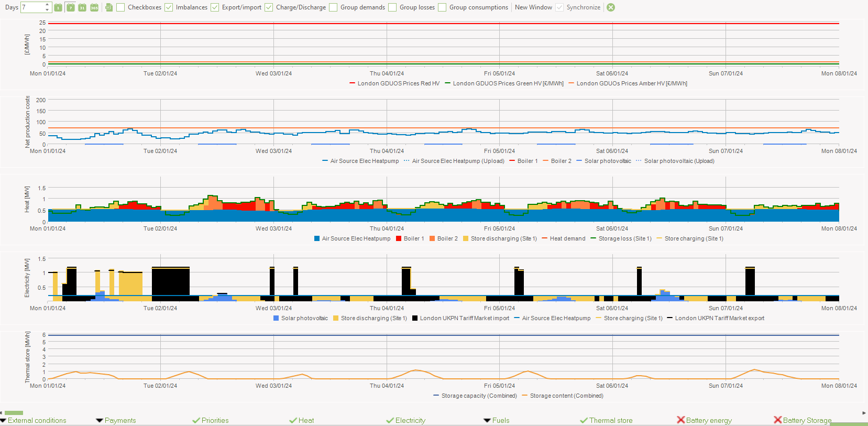The image size is (868, 426).
Task: Click Boiler 2 legend in heat chart
Action: point(443,238)
